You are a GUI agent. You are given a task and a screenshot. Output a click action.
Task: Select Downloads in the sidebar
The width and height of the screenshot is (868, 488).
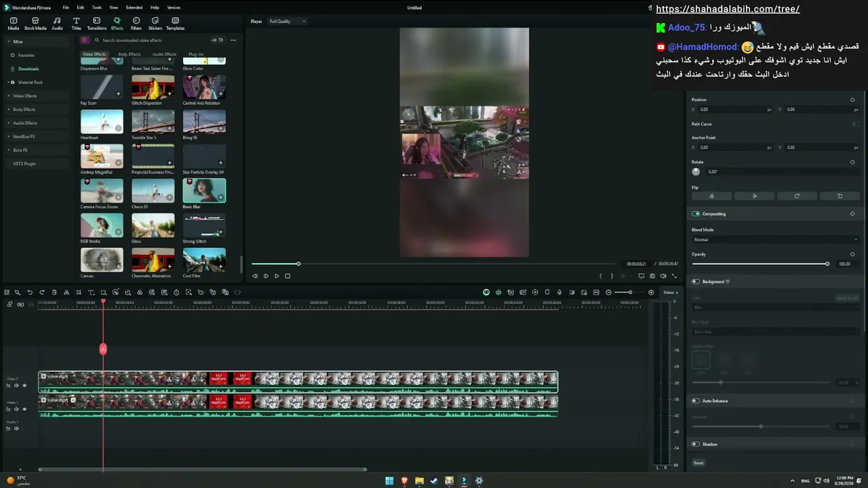click(x=28, y=68)
